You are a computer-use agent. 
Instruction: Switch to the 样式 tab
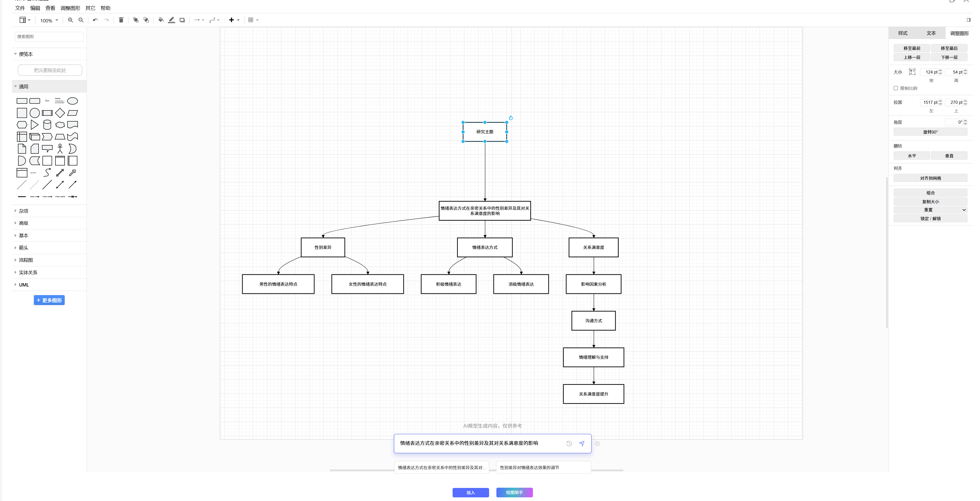pyautogui.click(x=902, y=33)
